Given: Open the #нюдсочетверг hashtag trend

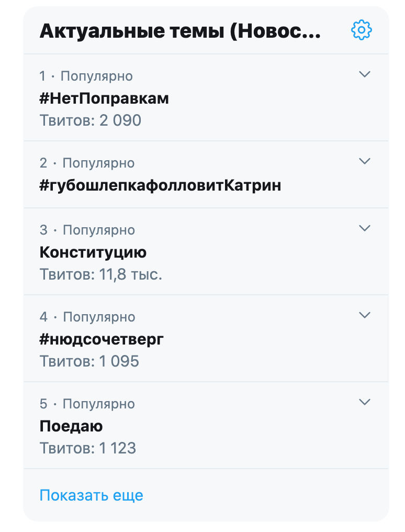Looking at the screenshot, I should pos(102,339).
